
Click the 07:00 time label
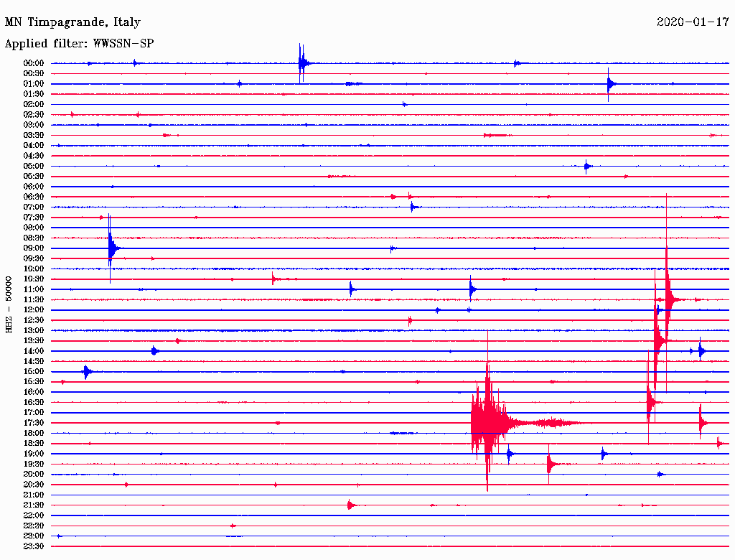click(x=34, y=207)
